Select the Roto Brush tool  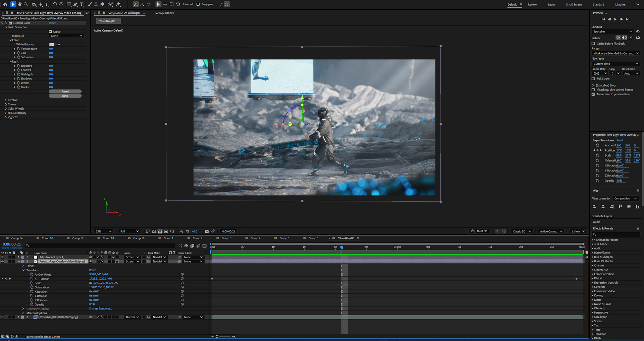[x=110, y=4]
